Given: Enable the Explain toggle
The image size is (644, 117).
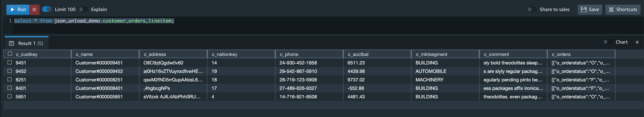Looking at the screenshot, I should click(x=83, y=10).
